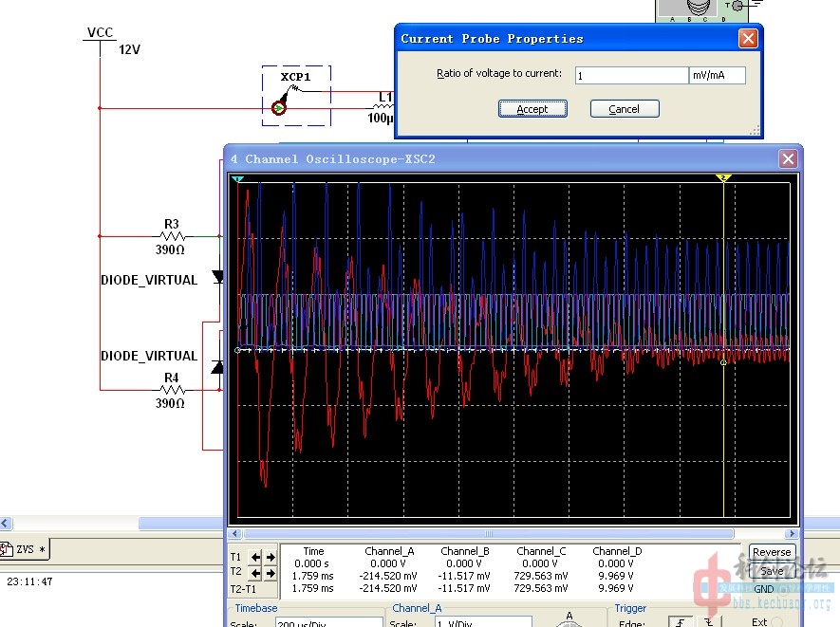Select lower DIODE_VIRTUAL diode symbol
The image size is (840, 627).
(x=217, y=367)
